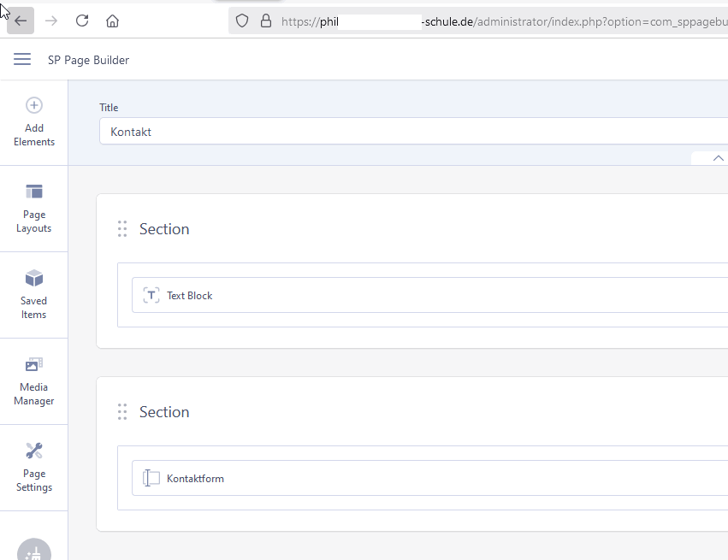Open Media Manager via its label
Viewport: 728px width, 560px height.
point(34,394)
